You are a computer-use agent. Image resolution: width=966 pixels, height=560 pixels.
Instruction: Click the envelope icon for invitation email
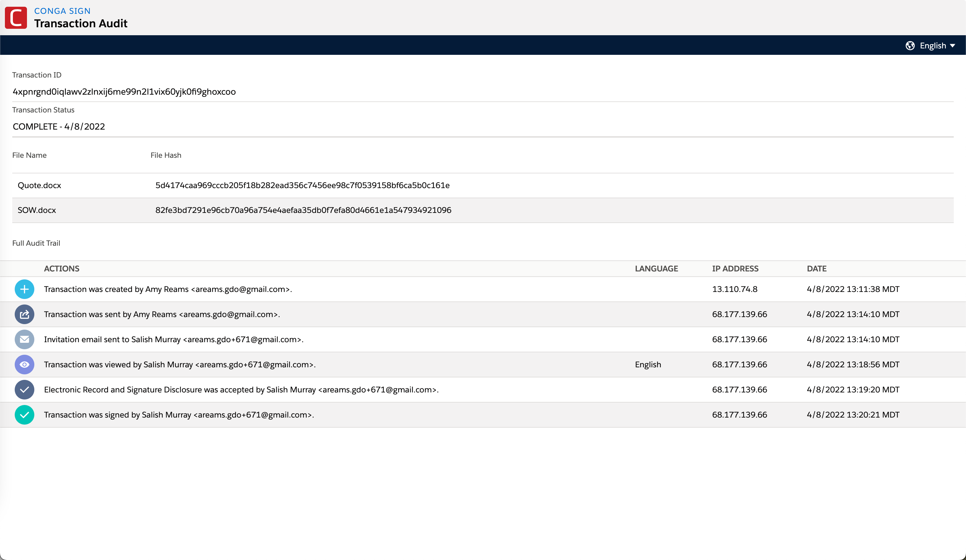pyautogui.click(x=24, y=339)
